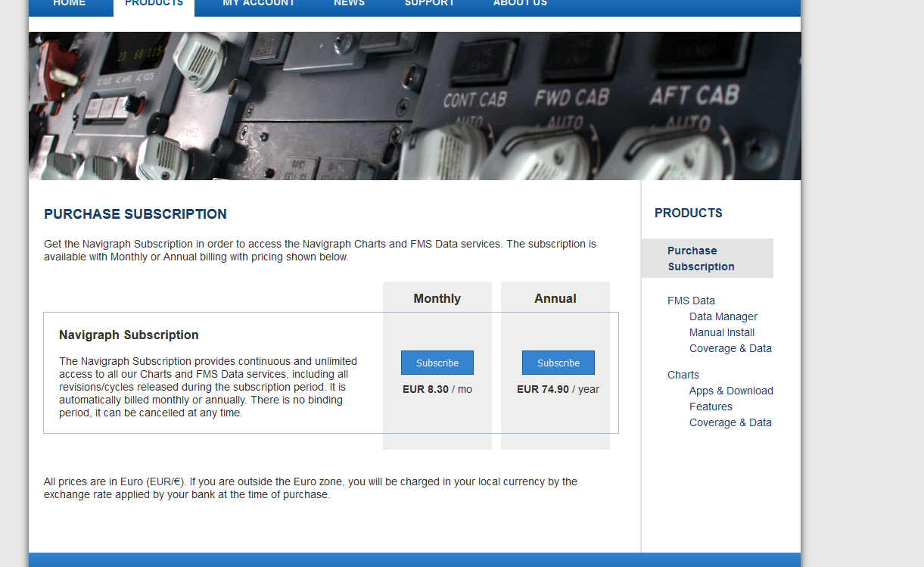
Task: Open the Manual Install link
Action: click(722, 332)
